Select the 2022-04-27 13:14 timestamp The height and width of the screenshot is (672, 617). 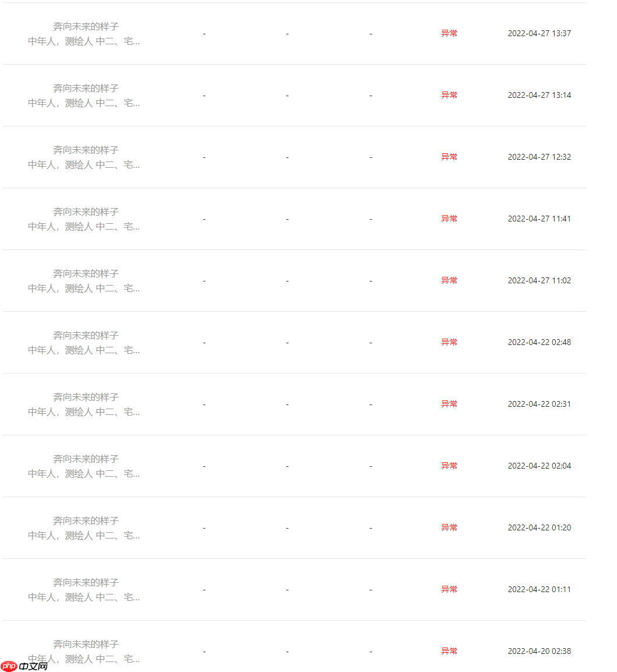tap(539, 95)
